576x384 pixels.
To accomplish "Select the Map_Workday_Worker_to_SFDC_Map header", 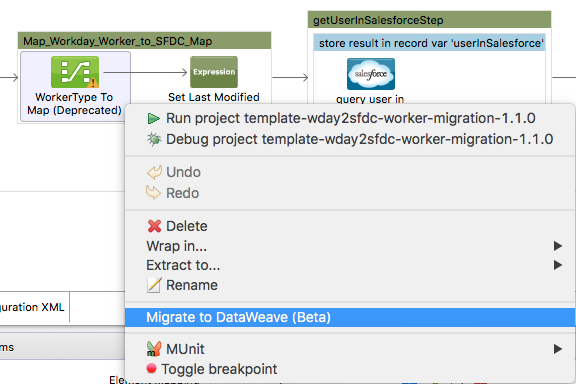I will coord(144,41).
